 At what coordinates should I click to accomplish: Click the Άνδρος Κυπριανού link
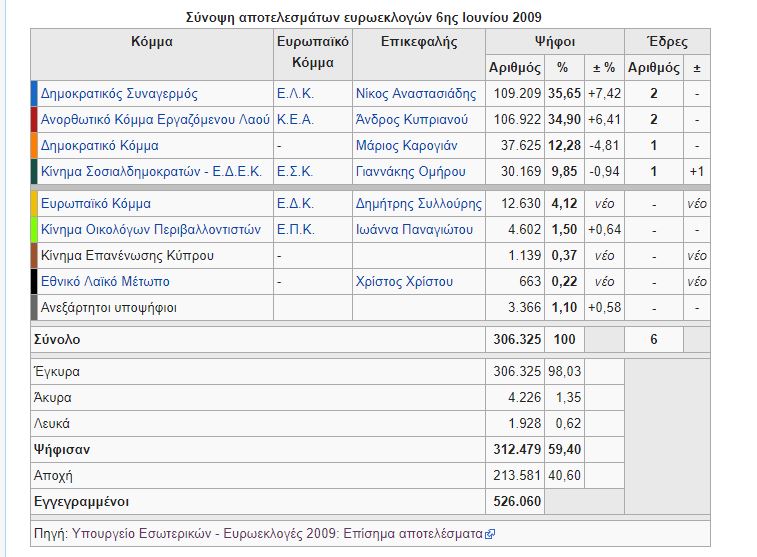click(411, 120)
